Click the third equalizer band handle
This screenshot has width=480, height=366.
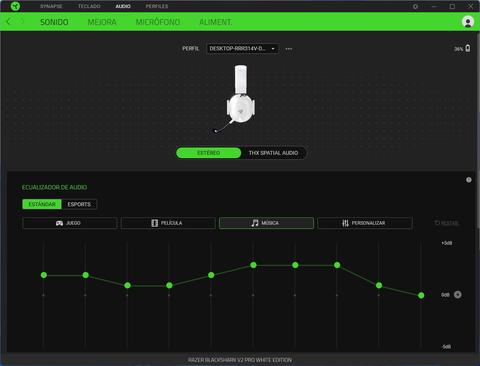[x=127, y=285]
